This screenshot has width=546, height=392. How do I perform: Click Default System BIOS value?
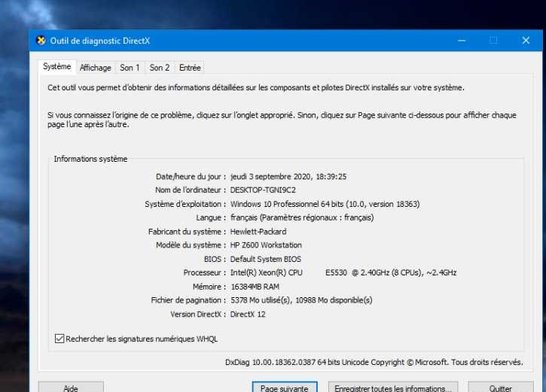point(266,259)
